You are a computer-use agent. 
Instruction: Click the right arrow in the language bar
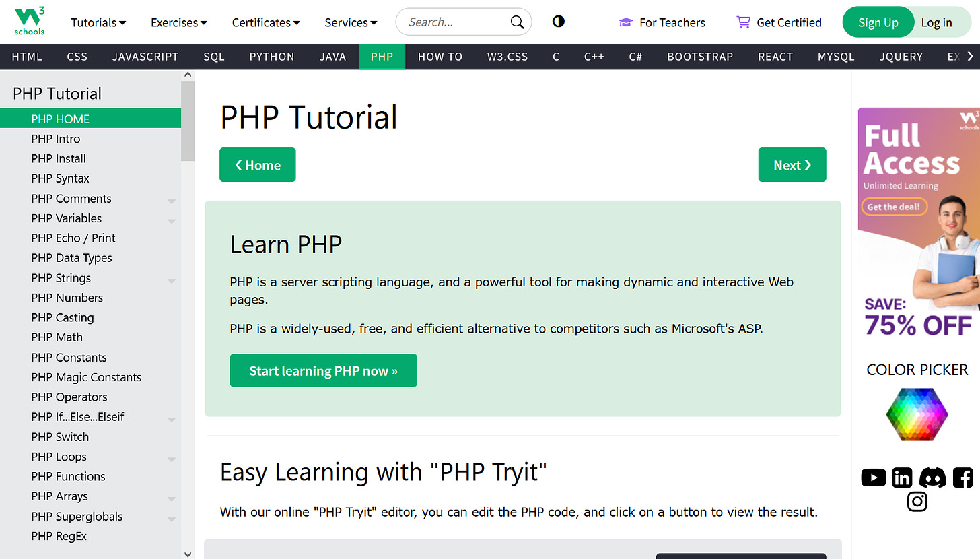[970, 57]
